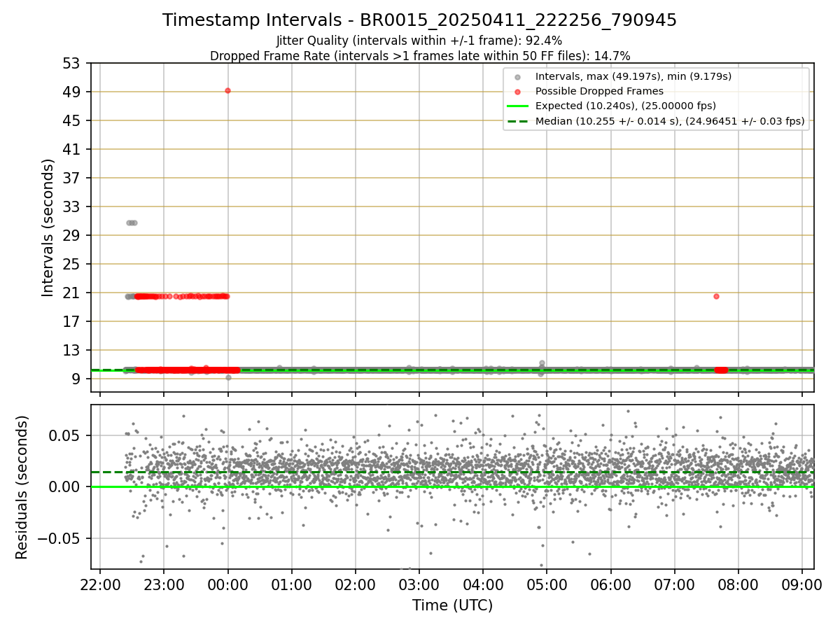840x630 pixels.
Task: Click x-axis tick label '02:00'
Action: (355, 584)
